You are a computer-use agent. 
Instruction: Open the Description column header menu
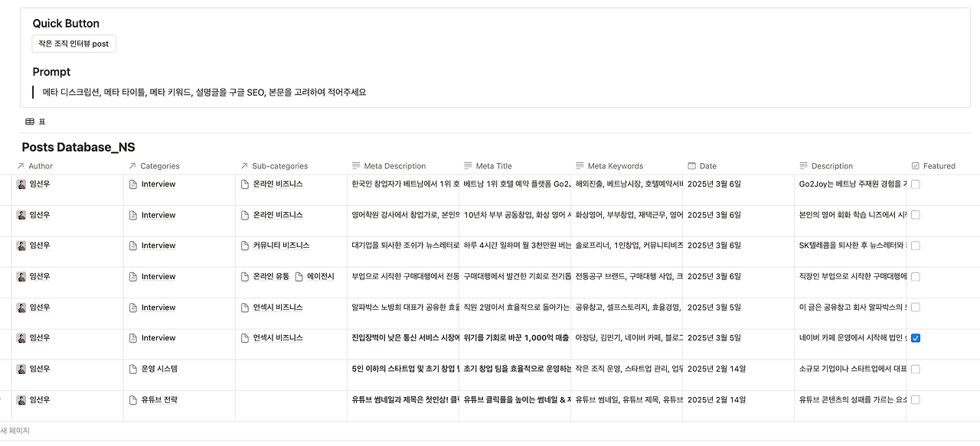(831, 165)
